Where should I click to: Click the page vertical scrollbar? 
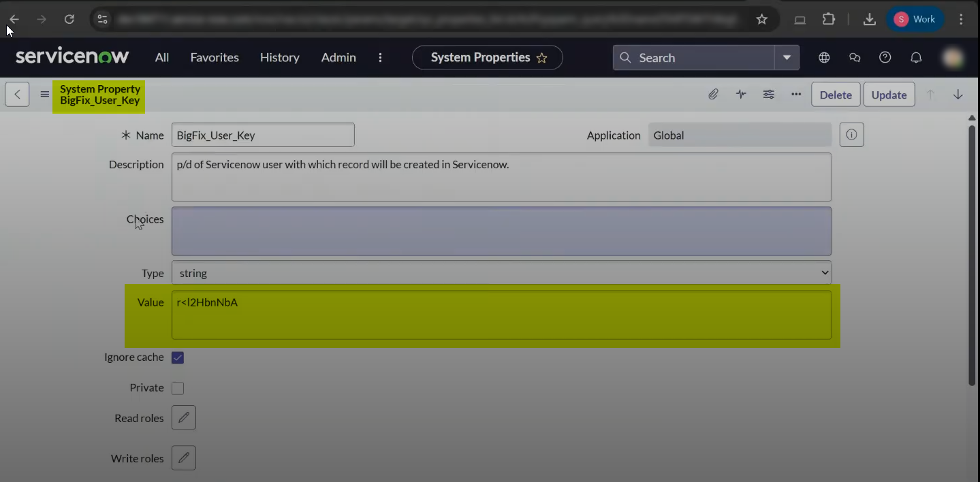tap(973, 255)
